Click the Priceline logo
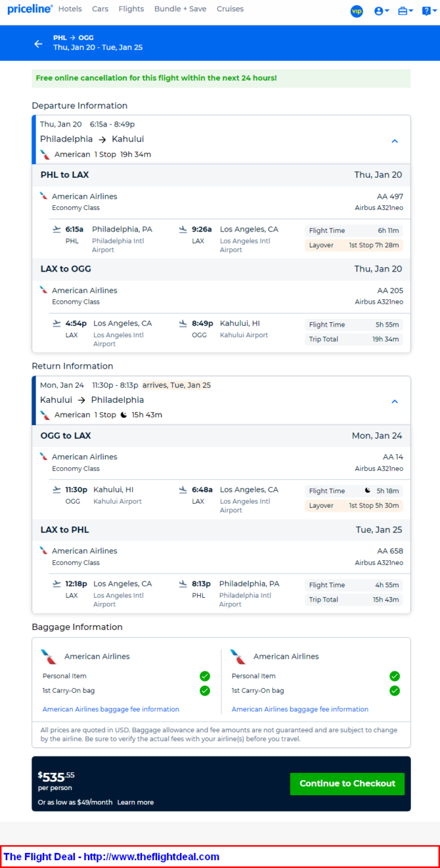The image size is (440, 868). (30, 9)
